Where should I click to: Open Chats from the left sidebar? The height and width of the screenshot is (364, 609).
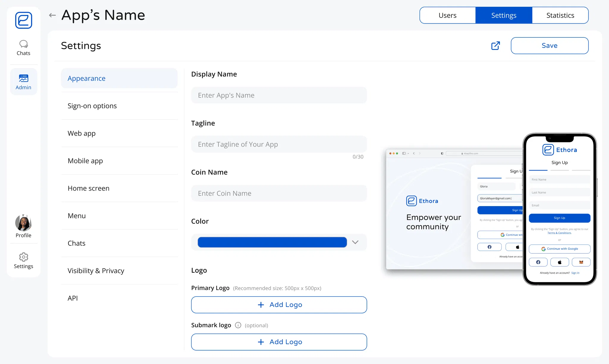(x=23, y=48)
